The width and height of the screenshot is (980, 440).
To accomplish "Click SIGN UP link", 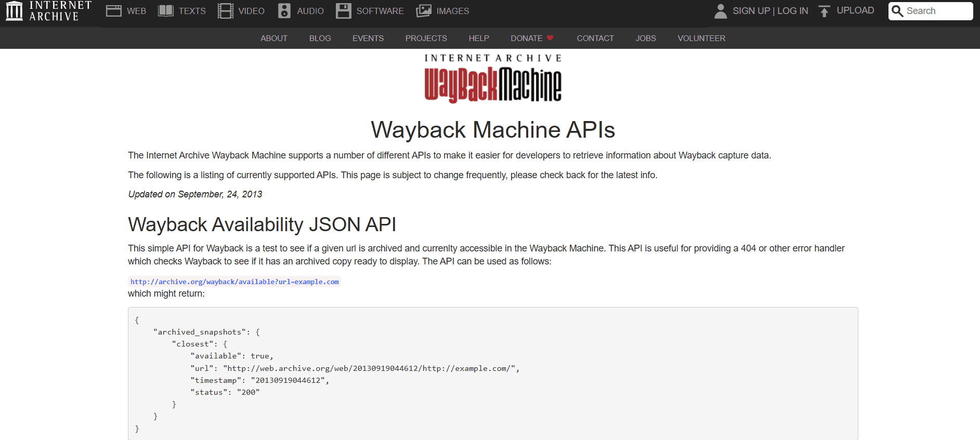I will click(751, 11).
